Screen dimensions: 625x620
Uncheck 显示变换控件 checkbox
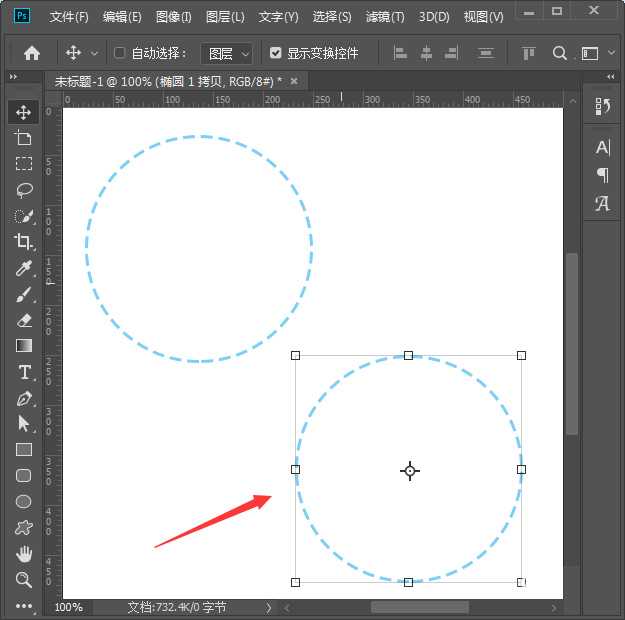(x=276, y=53)
